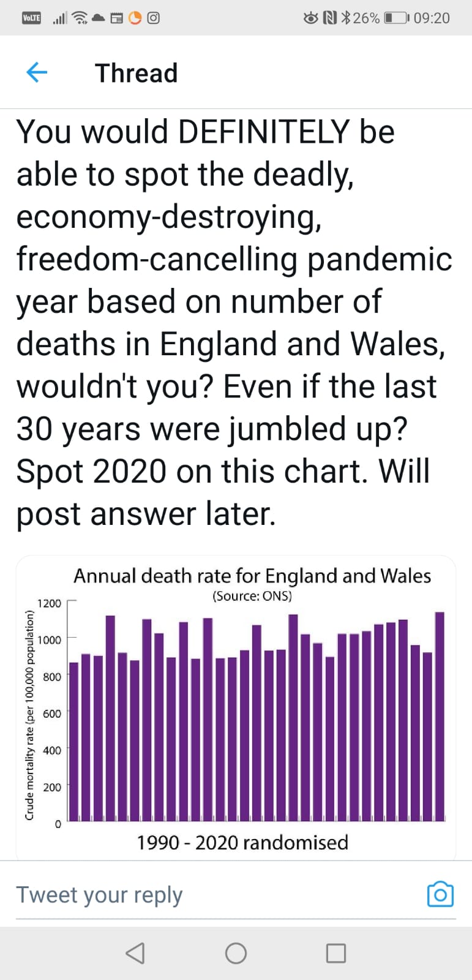472x980 pixels.
Task: Tap the blue back arrow
Action: point(37,73)
